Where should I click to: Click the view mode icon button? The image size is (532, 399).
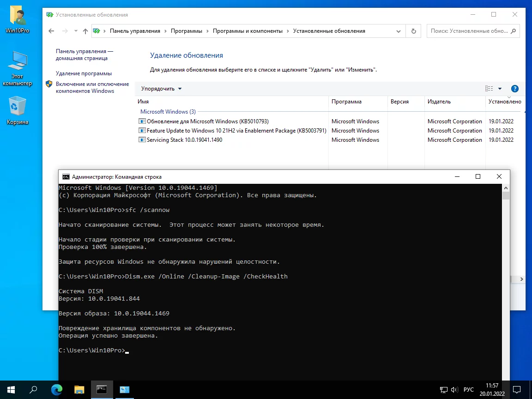click(x=489, y=89)
